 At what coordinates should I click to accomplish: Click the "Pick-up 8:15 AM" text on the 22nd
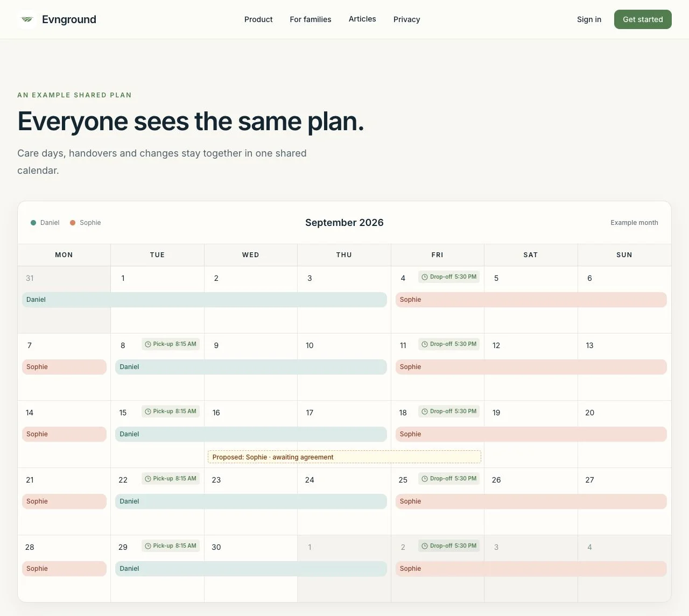tap(175, 479)
